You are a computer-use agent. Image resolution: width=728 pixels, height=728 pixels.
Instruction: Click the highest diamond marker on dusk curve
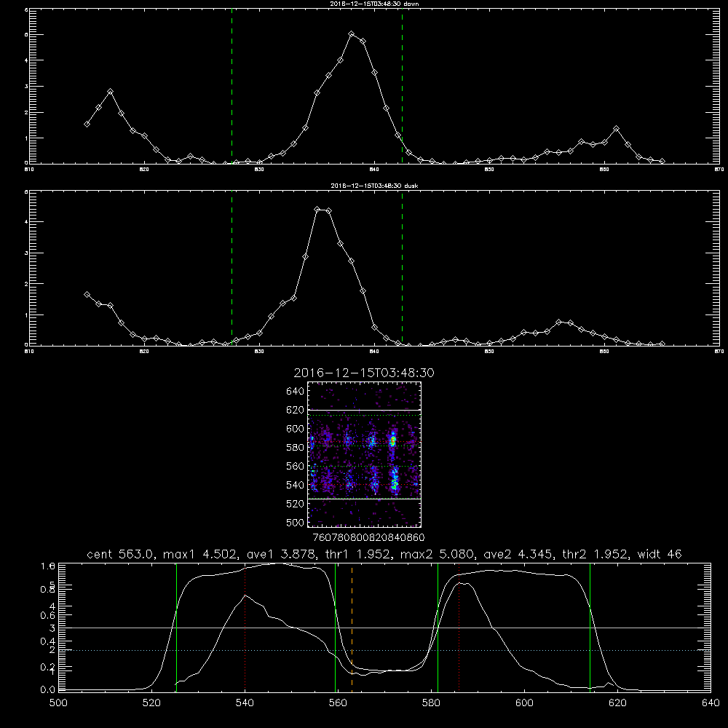coord(317,210)
